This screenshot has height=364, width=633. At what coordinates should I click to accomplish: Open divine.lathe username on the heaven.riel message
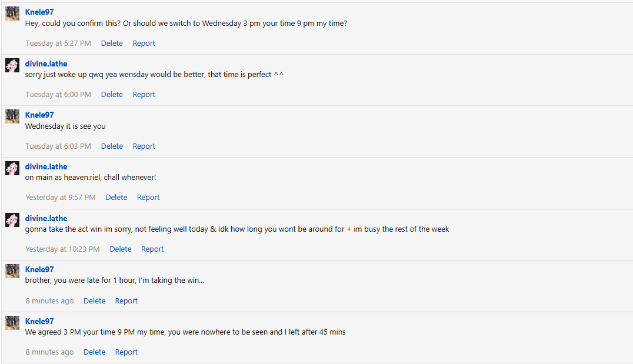pos(46,166)
